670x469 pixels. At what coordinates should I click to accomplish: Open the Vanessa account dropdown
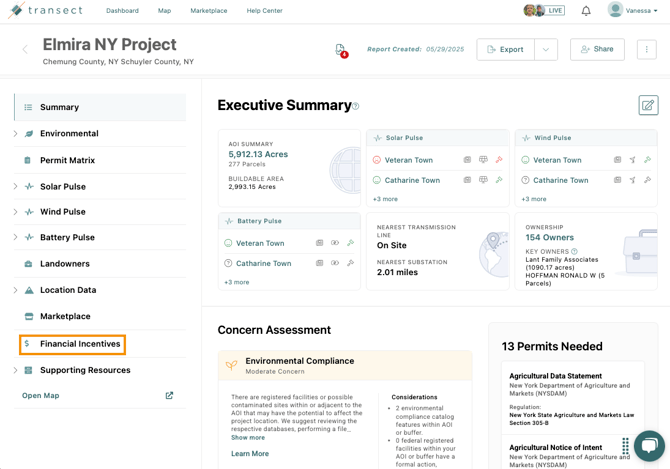642,11
